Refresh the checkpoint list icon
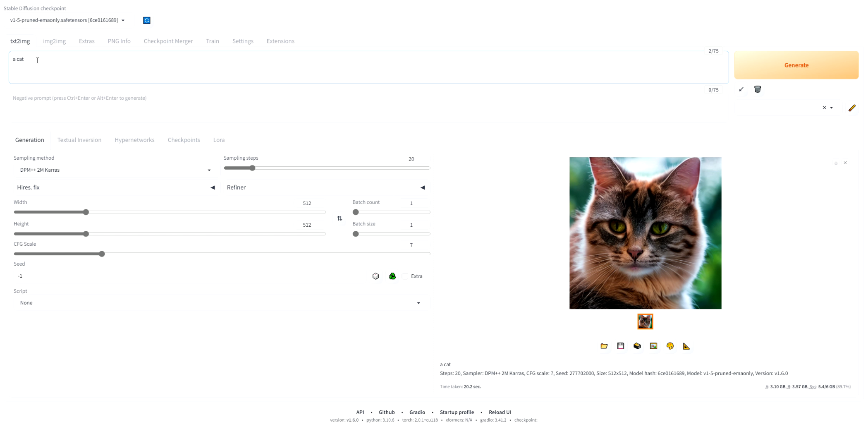The height and width of the screenshot is (434, 868). 146,20
